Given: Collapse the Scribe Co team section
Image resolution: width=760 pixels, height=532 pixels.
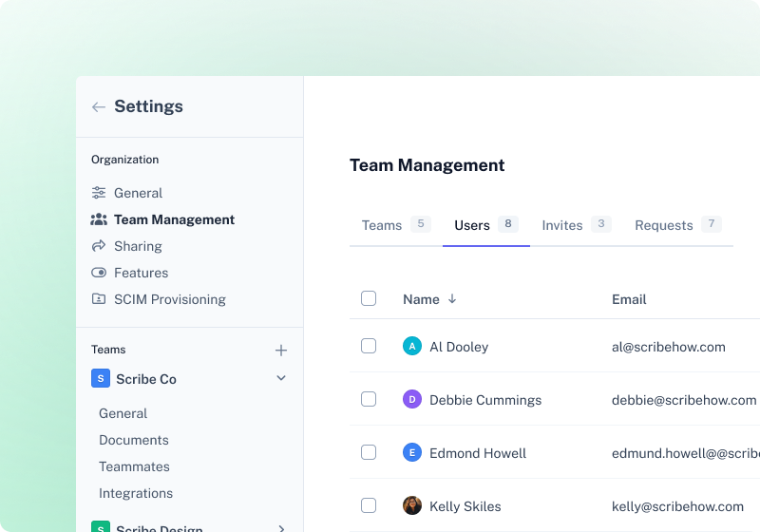Looking at the screenshot, I should pos(281,378).
